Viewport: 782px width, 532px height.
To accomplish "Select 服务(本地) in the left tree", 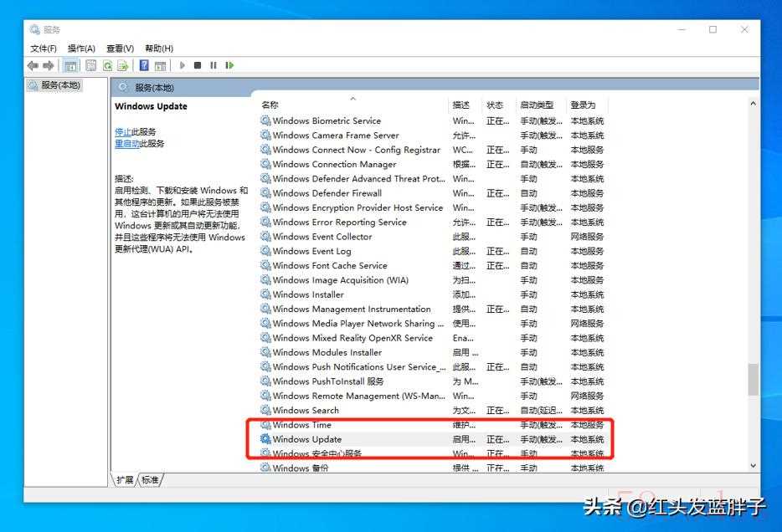I will coord(54,85).
